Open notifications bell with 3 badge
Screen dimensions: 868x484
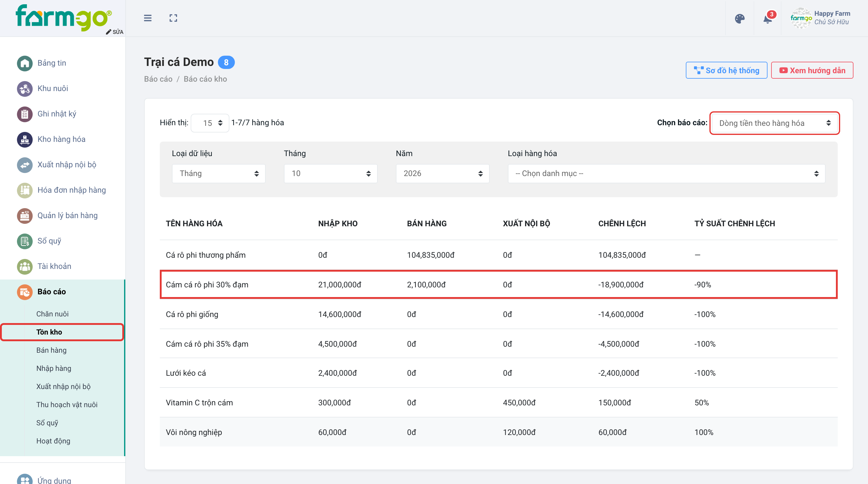pyautogui.click(x=768, y=18)
